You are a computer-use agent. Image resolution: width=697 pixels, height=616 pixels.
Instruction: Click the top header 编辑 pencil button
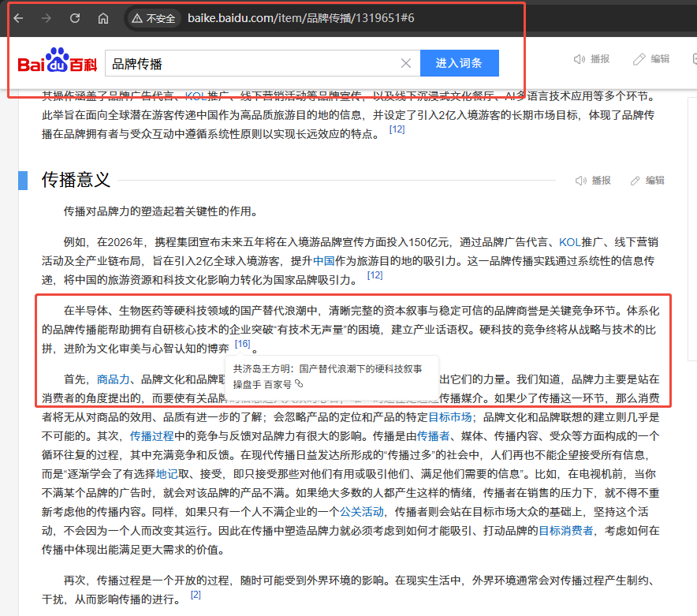[x=651, y=59]
